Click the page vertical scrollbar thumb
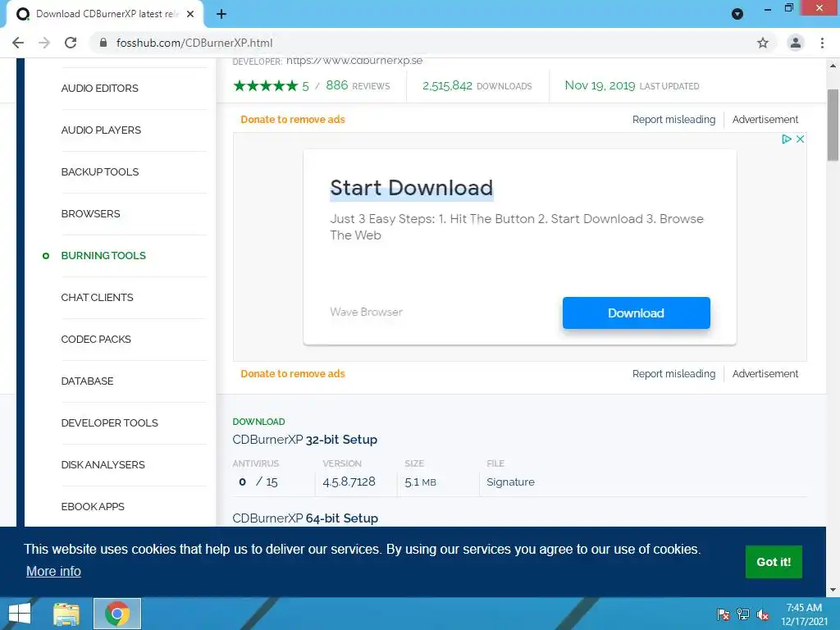Screen dimensions: 840x630 [833, 125]
